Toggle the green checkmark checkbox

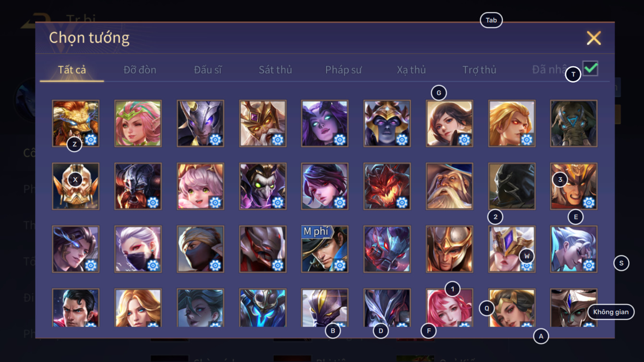(x=590, y=68)
